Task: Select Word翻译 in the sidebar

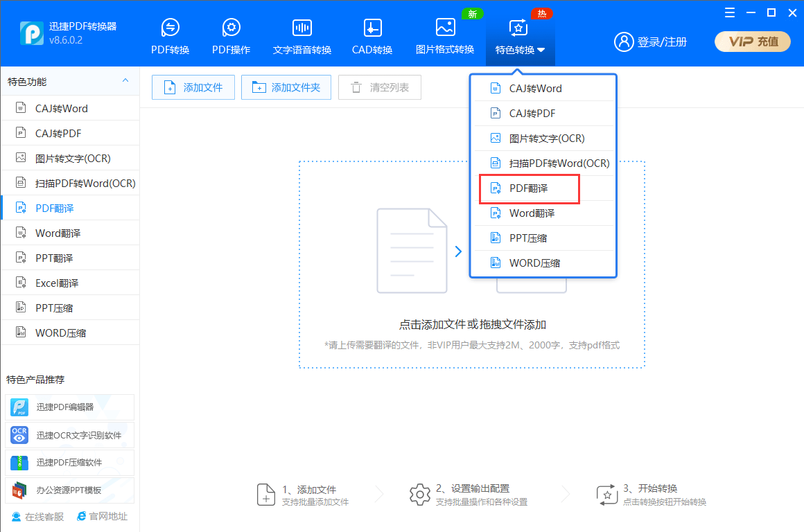Action: click(70, 233)
